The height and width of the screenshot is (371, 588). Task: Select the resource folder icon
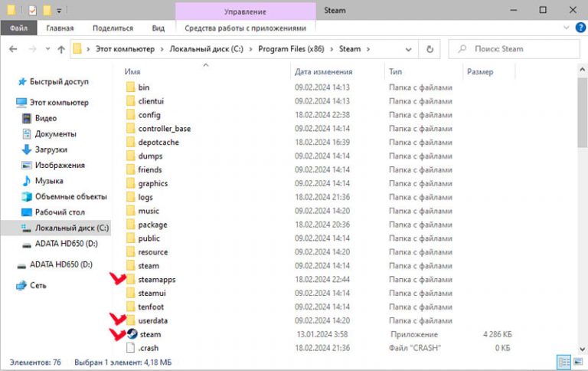pos(130,252)
